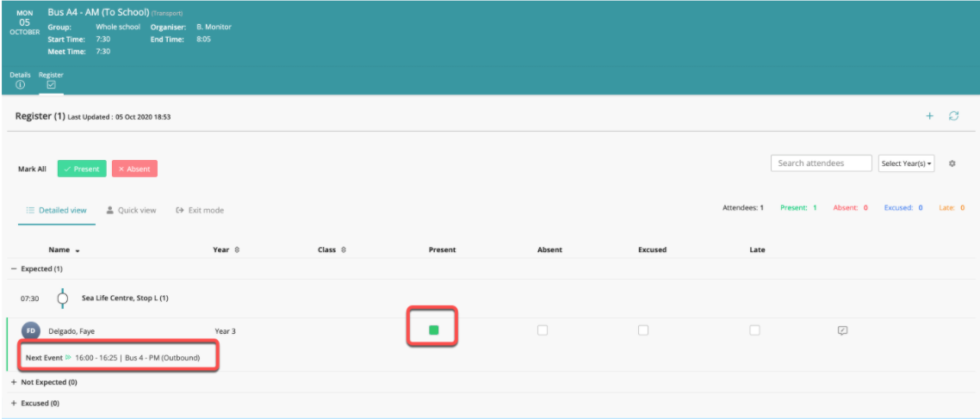
Task: Click the Last Updated timestamp text
Action: tap(120, 117)
